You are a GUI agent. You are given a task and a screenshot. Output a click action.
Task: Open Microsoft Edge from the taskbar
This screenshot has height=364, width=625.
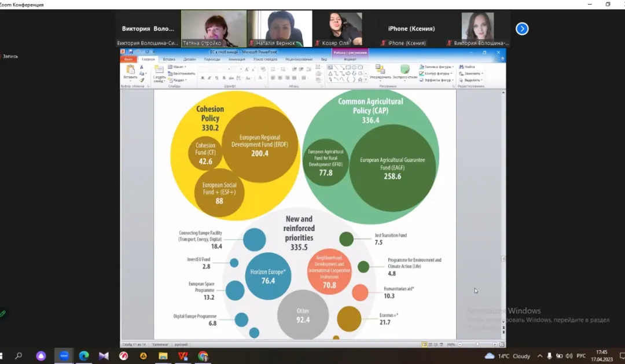pyautogui.click(x=84, y=356)
